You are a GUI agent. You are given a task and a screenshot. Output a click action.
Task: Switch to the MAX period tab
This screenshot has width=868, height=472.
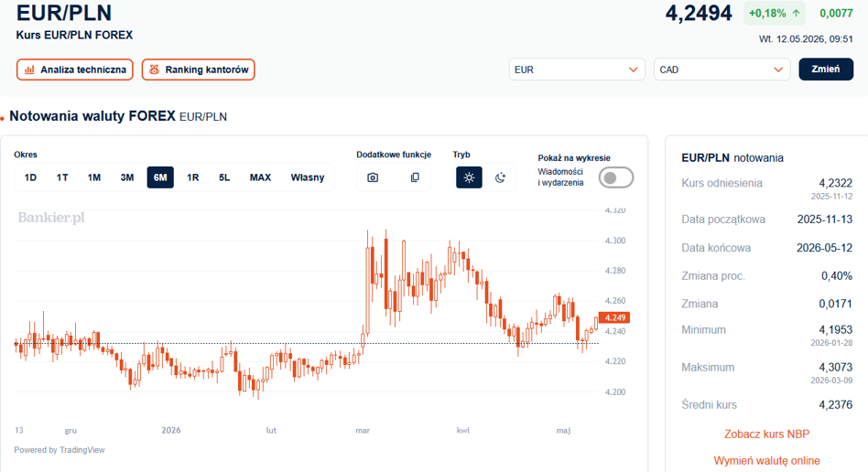[x=260, y=177]
